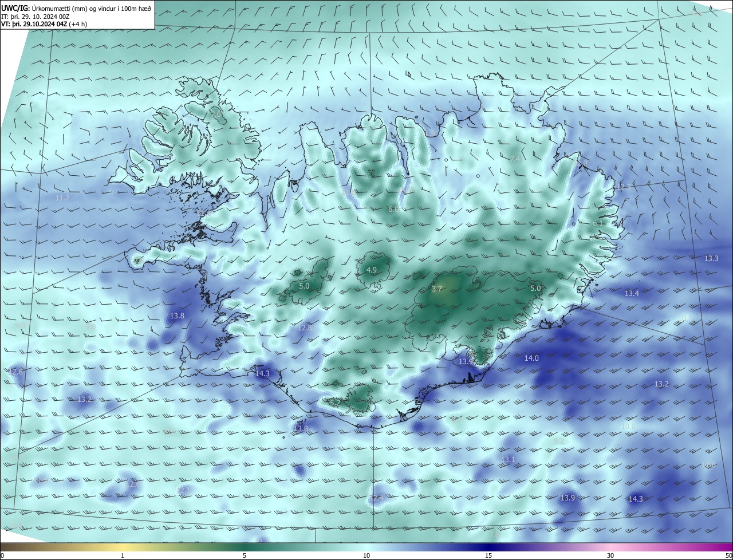733x560 pixels.
Task: Click the 11.7 value label on map
Action: click(x=62, y=198)
